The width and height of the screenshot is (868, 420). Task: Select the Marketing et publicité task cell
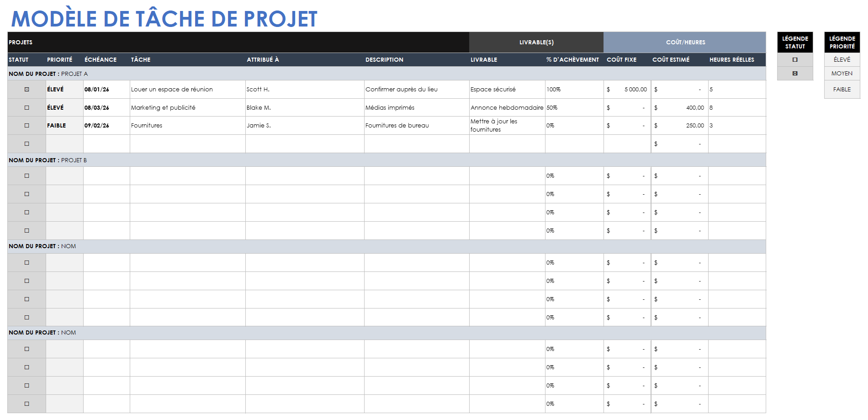click(188, 108)
